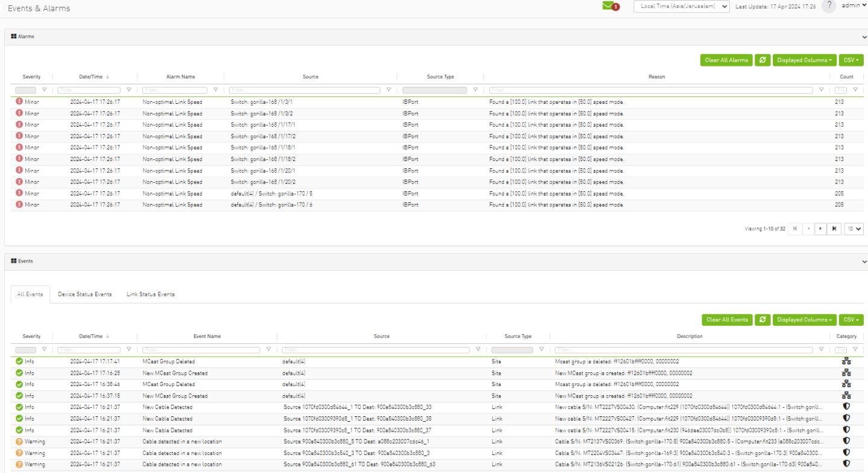Viewport: 868px width, 473px height.
Task: Go to next page of alarms
Action: tap(820, 229)
